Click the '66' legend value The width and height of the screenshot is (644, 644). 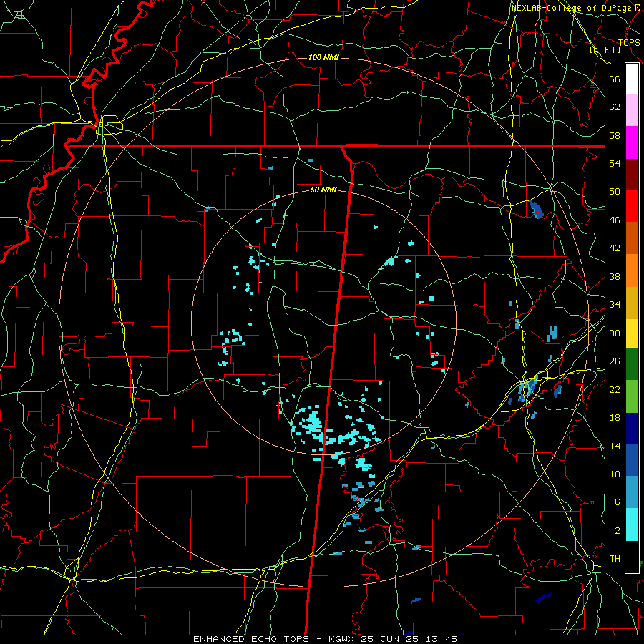[x=615, y=79]
